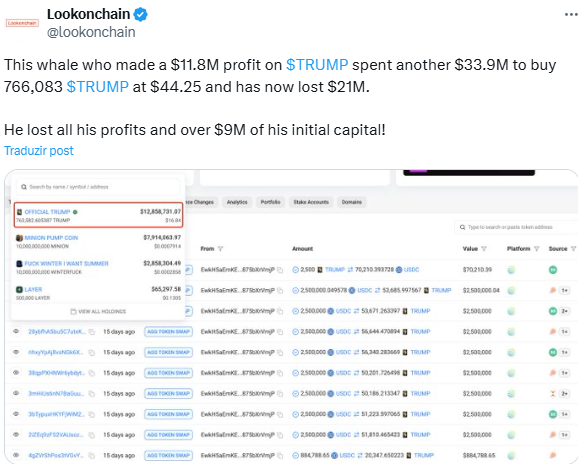
Task: Open the Platform column filter
Action: click(x=537, y=249)
